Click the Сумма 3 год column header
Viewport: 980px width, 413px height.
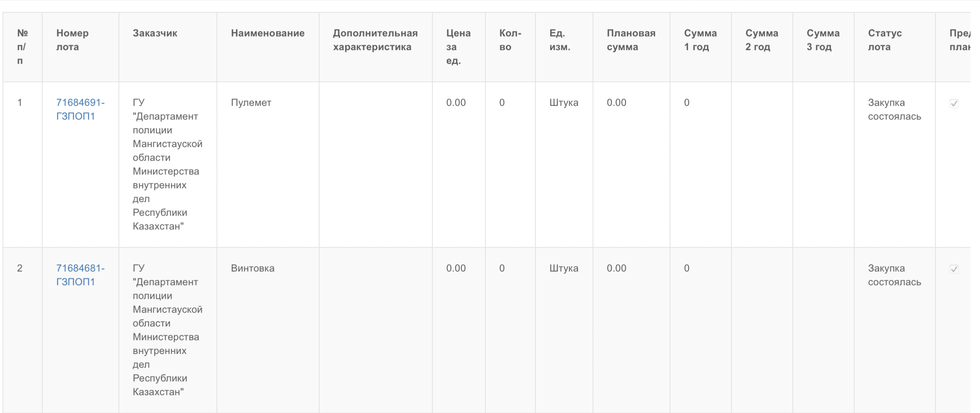pos(823,40)
